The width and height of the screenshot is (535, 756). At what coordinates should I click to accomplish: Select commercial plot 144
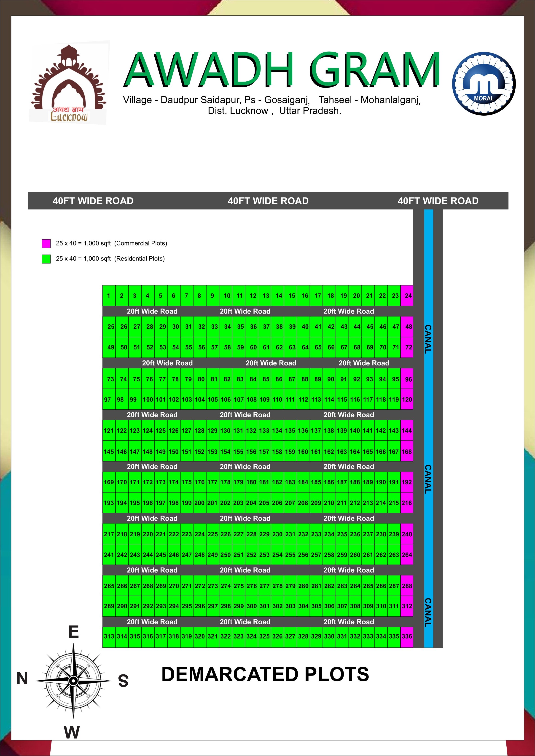pyautogui.click(x=407, y=431)
